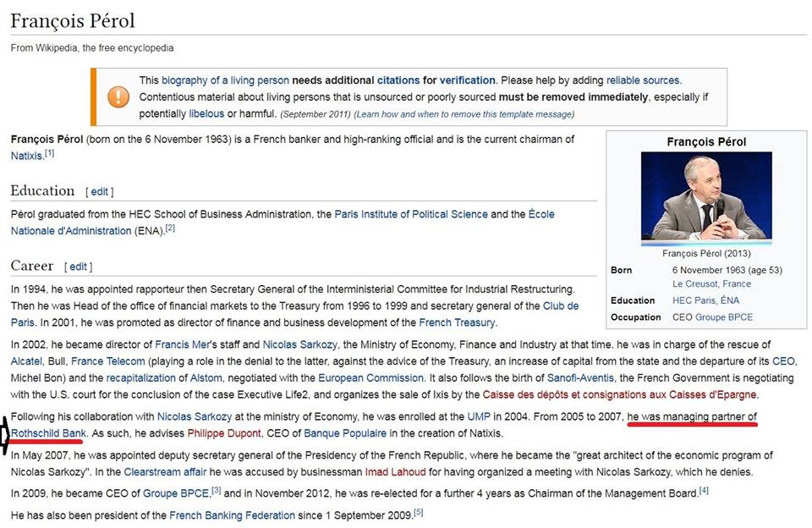Screen dimensions: 812x528
Task: Open the 'reliable sources' link
Action: pyautogui.click(x=643, y=80)
